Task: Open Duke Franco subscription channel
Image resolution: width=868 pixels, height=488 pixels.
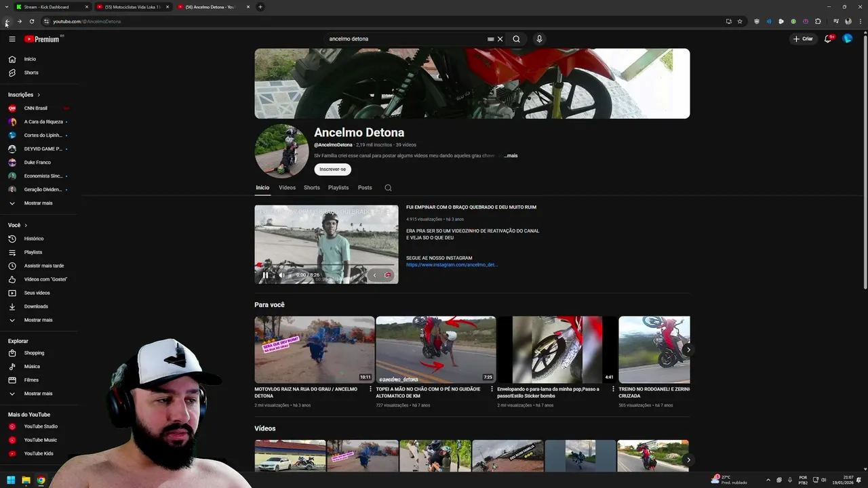Action: pyautogui.click(x=39, y=163)
